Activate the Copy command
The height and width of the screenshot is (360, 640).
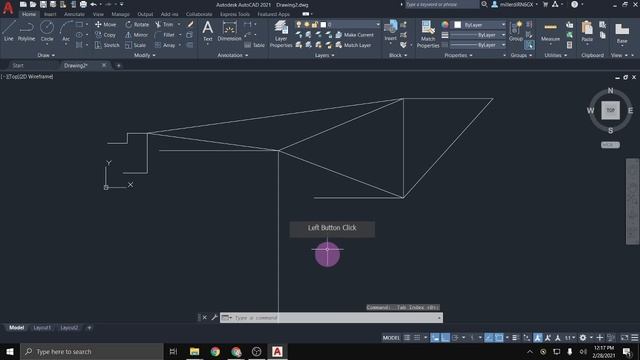(105, 35)
